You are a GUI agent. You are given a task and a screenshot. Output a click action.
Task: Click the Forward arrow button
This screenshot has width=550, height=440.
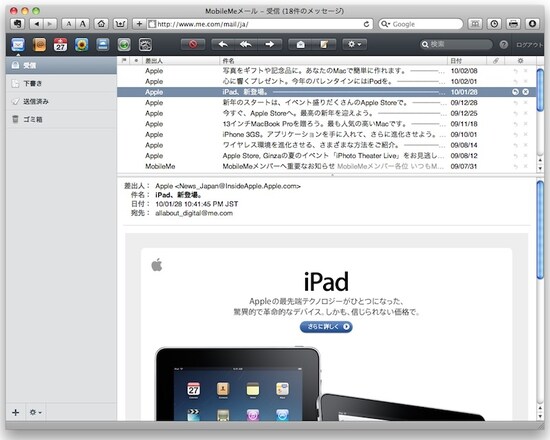tap(269, 44)
